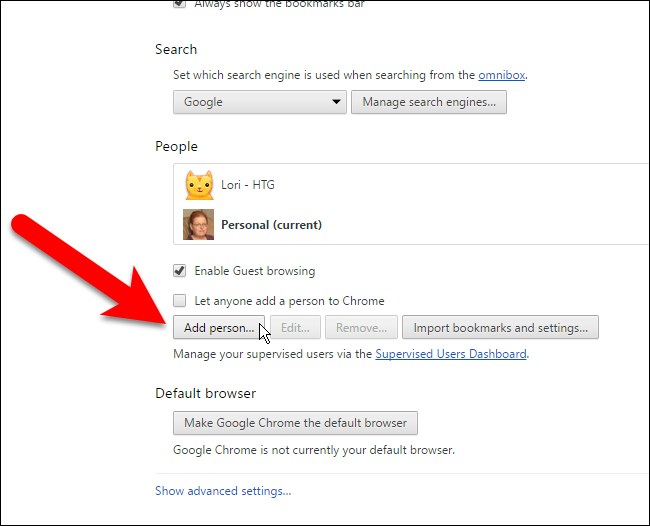This screenshot has height=526, width=650.
Task: Show advanced settings link
Action: (x=223, y=491)
